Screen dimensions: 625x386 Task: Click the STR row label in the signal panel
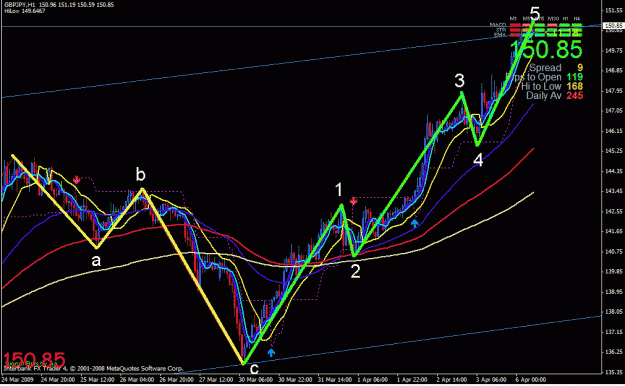click(501, 30)
